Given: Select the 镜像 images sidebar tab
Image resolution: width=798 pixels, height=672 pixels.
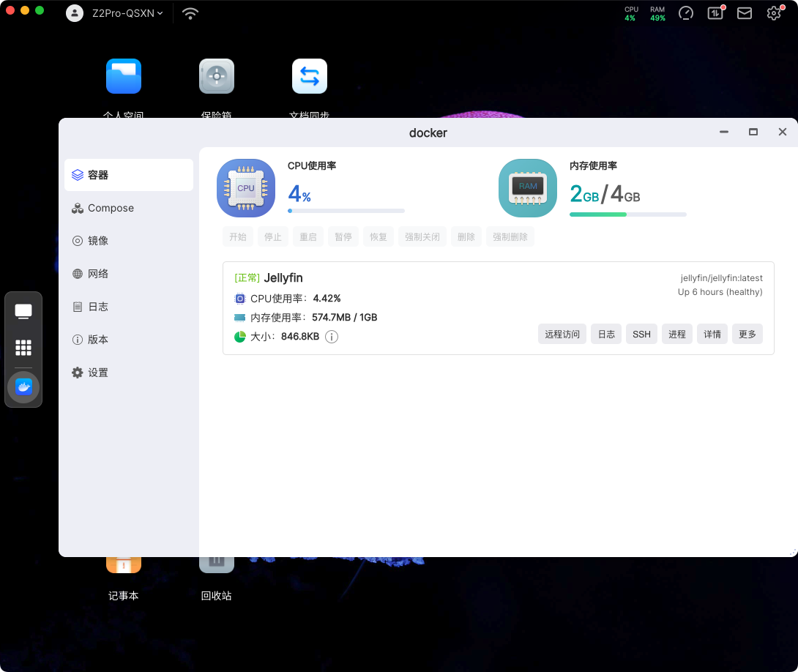Looking at the screenshot, I should [98, 241].
